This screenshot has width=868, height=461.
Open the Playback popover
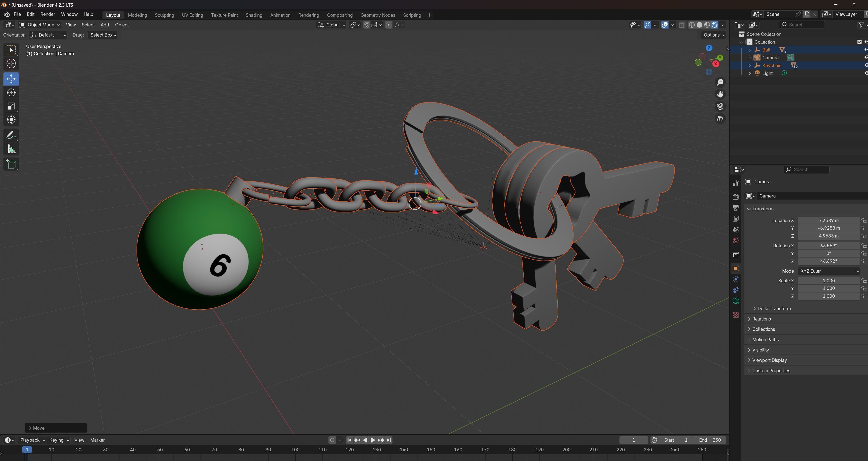coord(32,440)
